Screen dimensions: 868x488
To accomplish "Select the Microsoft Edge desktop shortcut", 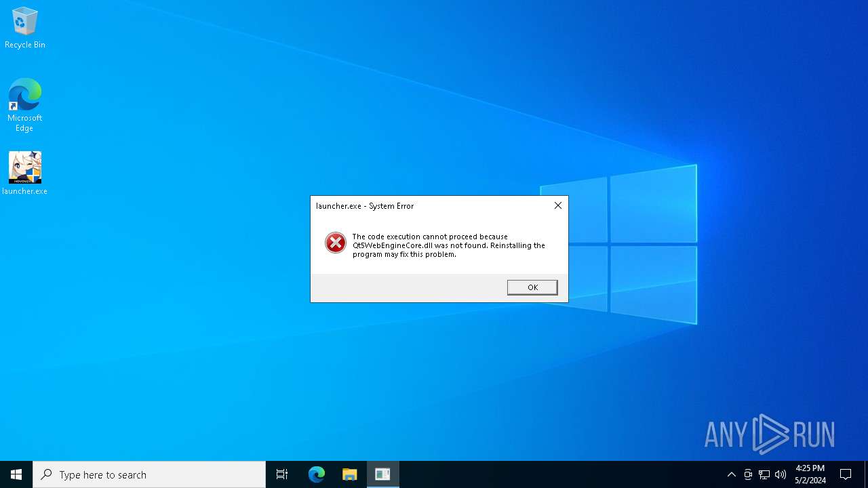I will (x=25, y=105).
